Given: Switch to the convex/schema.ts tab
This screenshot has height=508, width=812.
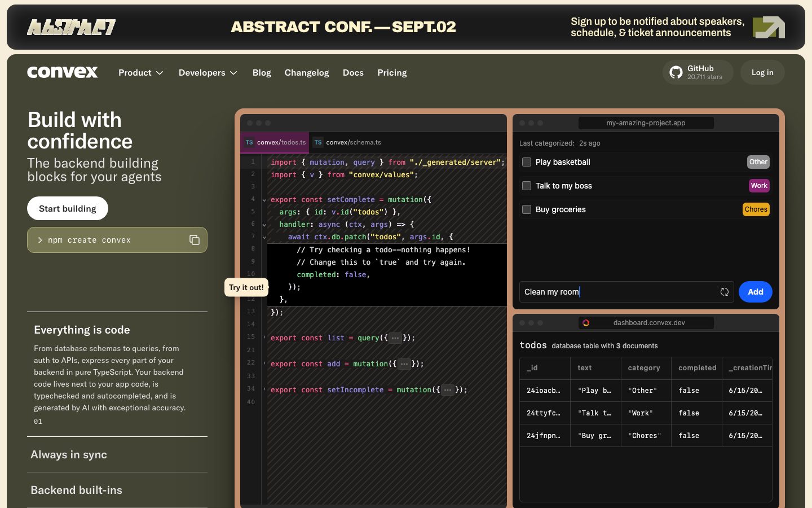Looking at the screenshot, I should click(x=348, y=142).
